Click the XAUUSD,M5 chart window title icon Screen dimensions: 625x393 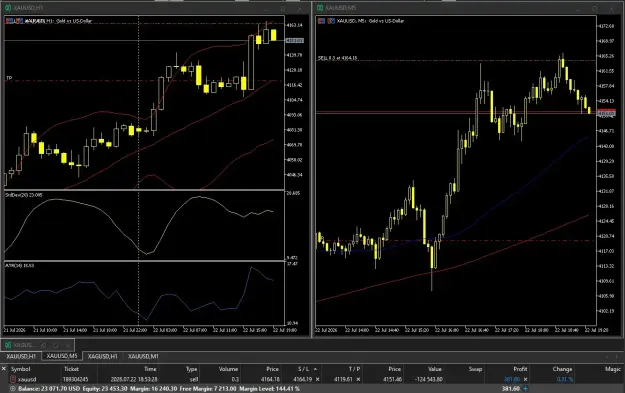320,8
